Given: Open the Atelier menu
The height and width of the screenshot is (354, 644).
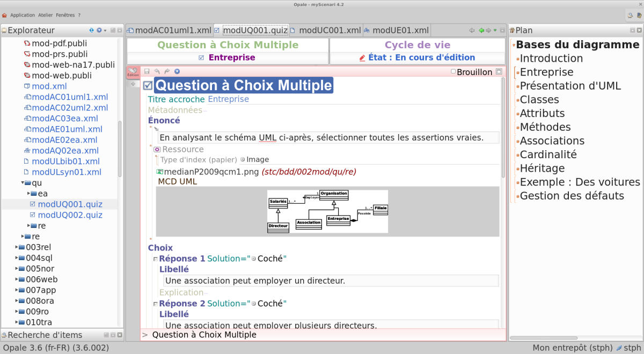Looking at the screenshot, I should pyautogui.click(x=45, y=15).
